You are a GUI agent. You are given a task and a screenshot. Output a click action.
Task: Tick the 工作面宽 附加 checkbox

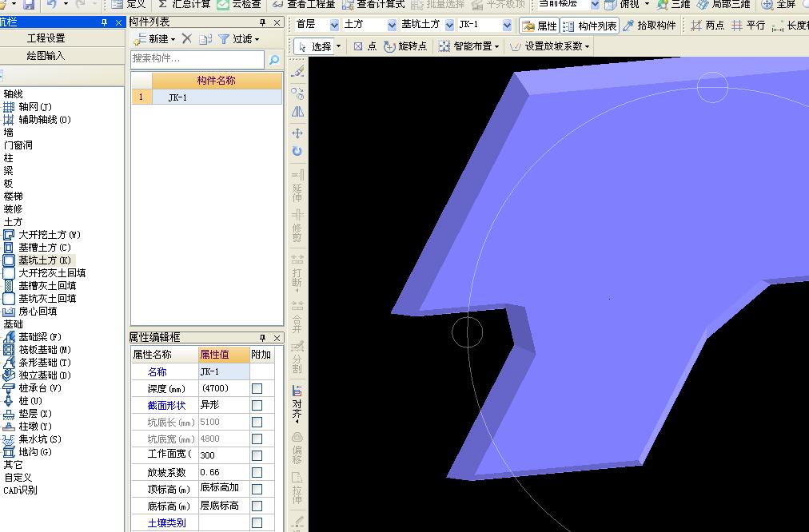click(257, 455)
